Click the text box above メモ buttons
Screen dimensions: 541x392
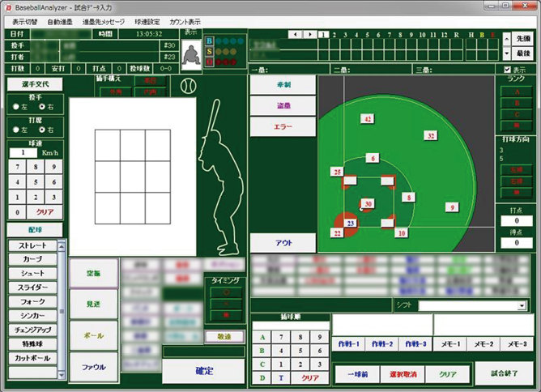(482, 324)
